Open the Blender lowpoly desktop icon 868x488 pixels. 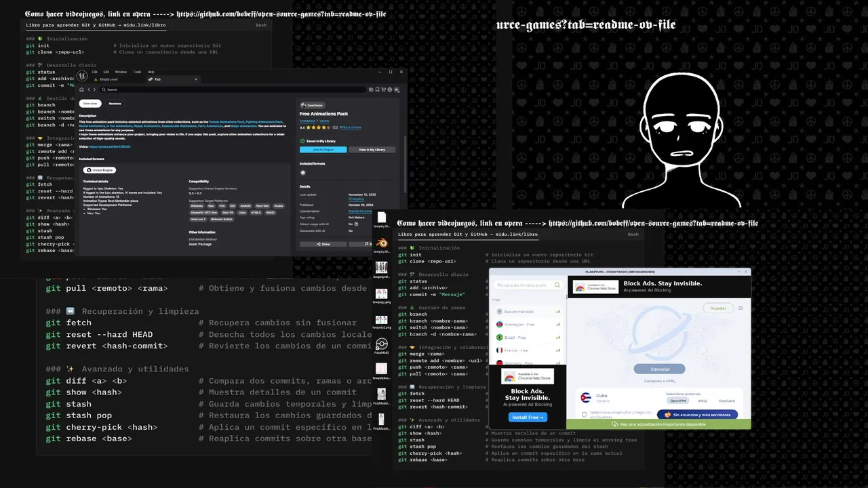(x=382, y=242)
